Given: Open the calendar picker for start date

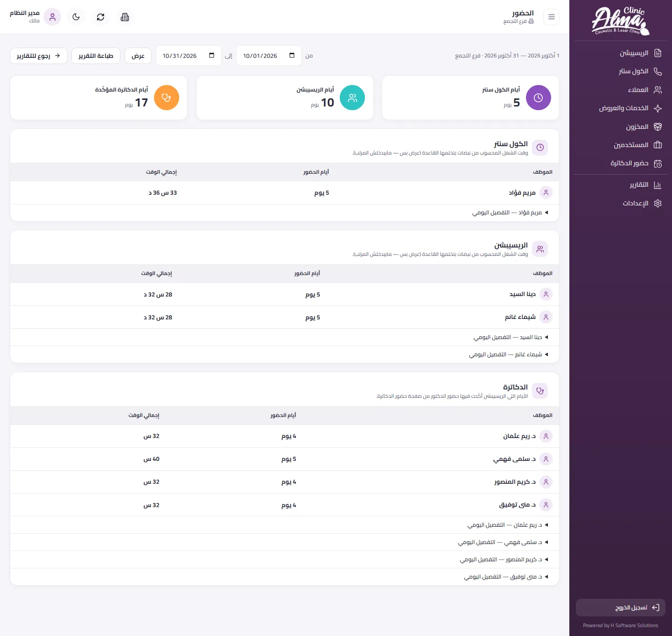Looking at the screenshot, I should click(292, 56).
